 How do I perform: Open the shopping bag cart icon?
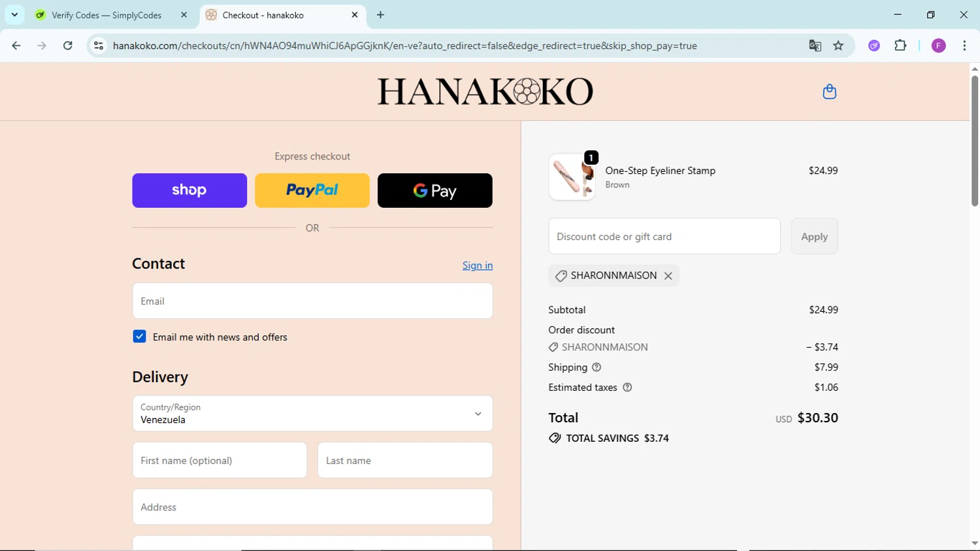(829, 92)
